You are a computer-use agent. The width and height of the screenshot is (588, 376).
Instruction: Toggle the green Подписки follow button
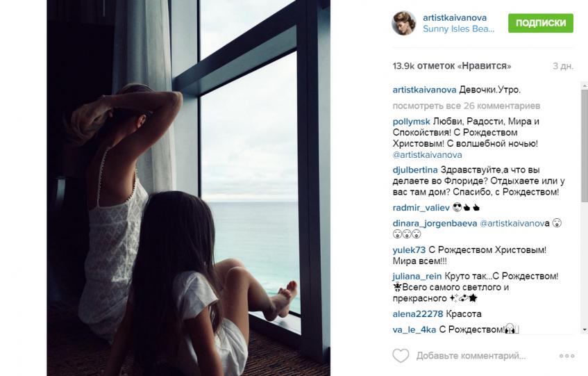pyautogui.click(x=540, y=23)
